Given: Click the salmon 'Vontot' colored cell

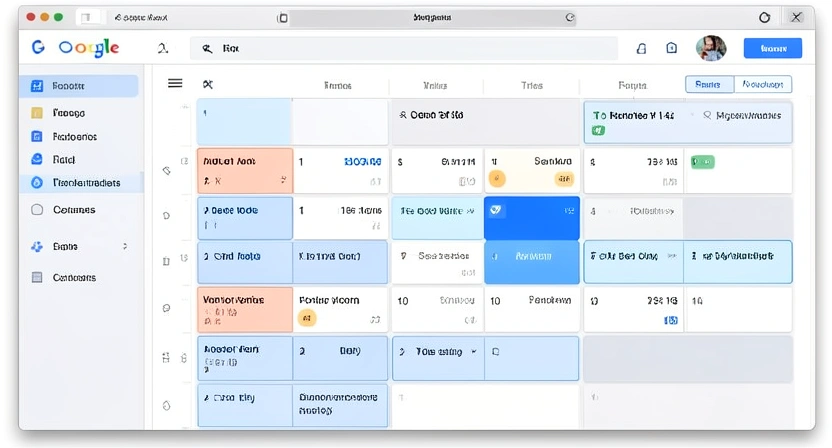Looking at the screenshot, I should pyautogui.click(x=245, y=309).
